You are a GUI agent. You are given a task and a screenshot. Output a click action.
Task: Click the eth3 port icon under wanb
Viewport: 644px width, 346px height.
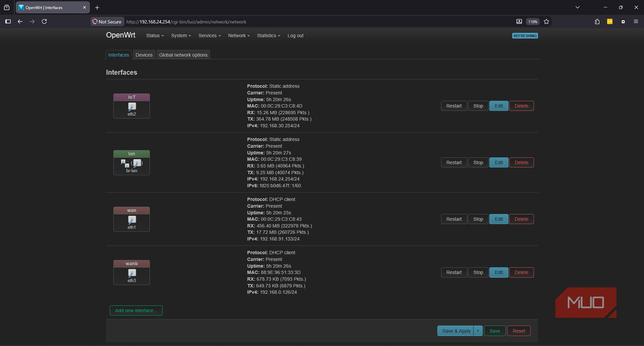(132, 273)
